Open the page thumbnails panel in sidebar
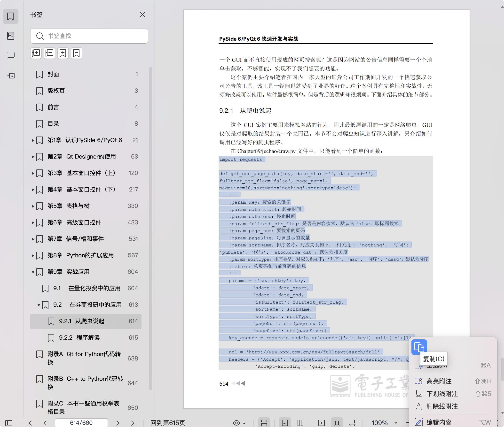 pyautogui.click(x=11, y=36)
